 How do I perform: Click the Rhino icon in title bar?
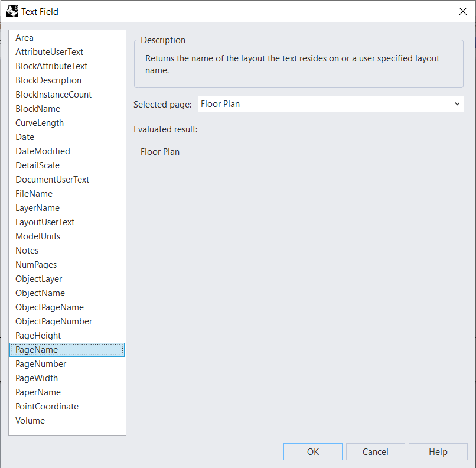click(12, 11)
